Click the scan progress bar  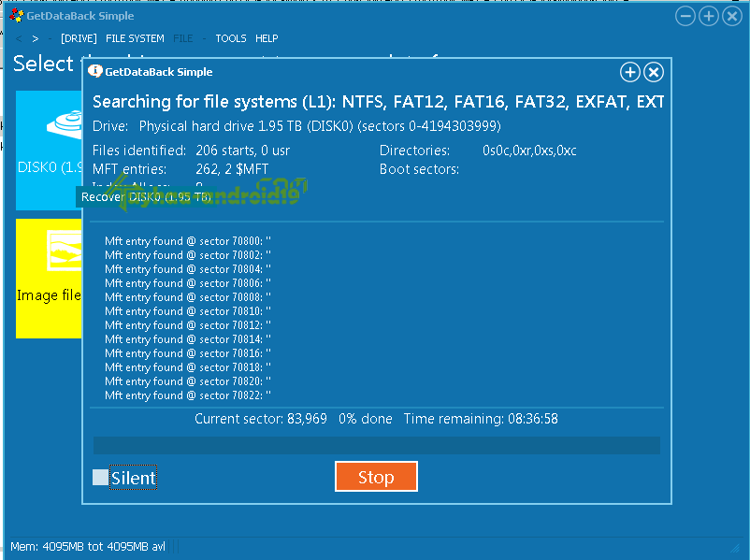click(377, 445)
